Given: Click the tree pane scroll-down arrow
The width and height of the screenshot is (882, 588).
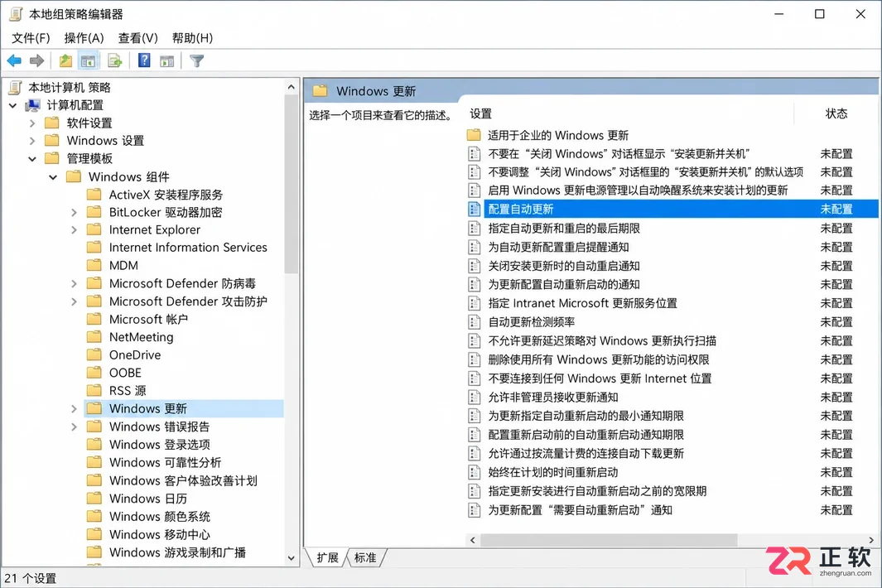Looking at the screenshot, I should point(291,558).
